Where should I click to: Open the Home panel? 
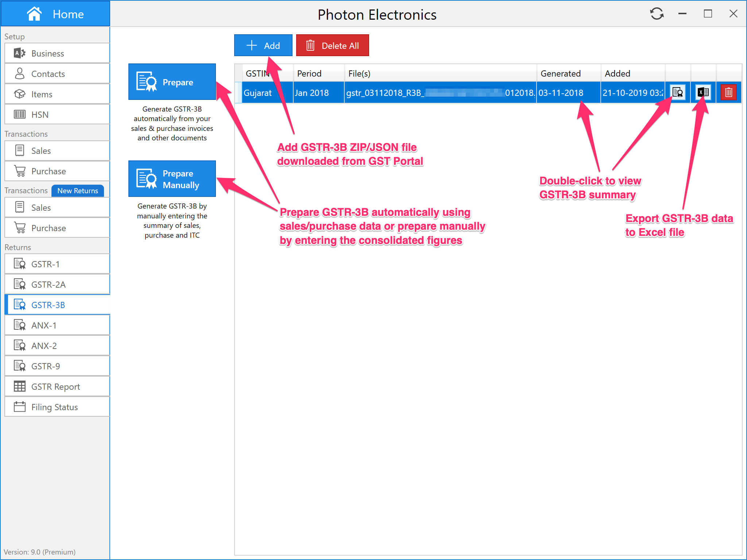point(55,14)
